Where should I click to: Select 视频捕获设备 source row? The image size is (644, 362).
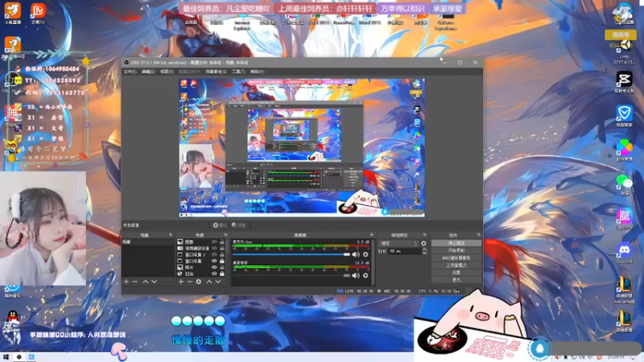point(201,249)
